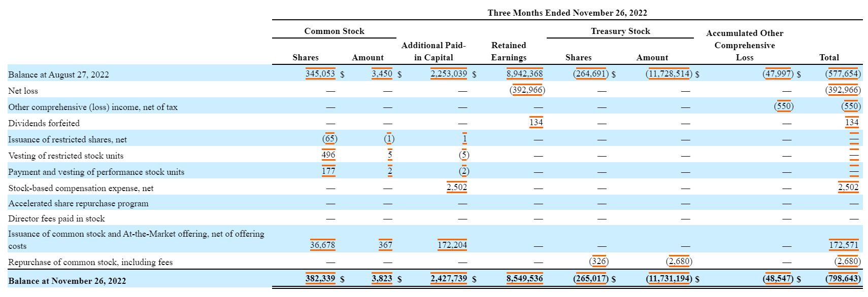This screenshot has height=297, width=868.
Task: Click the value 3,450
Action: click(382, 73)
